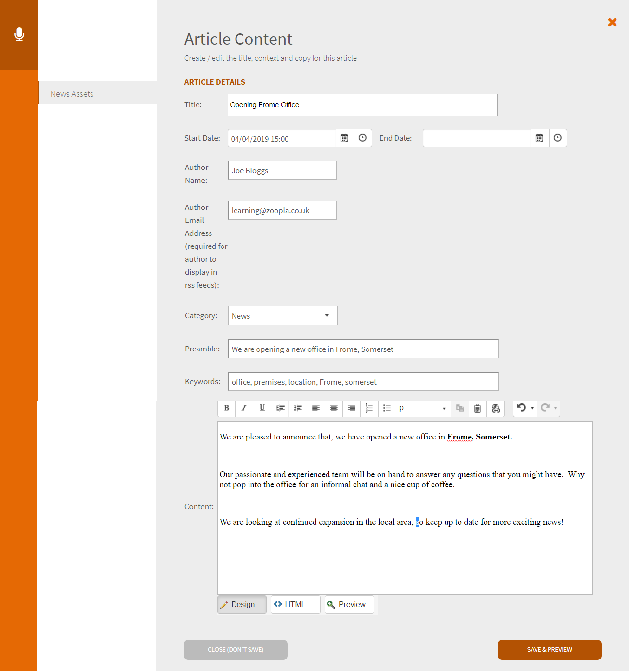Click the redo icon
This screenshot has height=672, width=629.
point(545,408)
